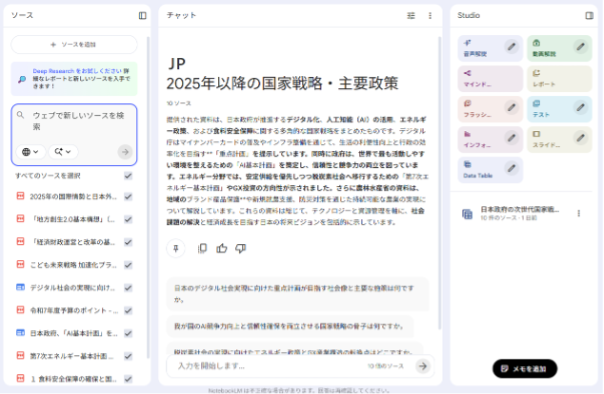Image resolution: width=604 pixels, height=394 pixels.
Task: Open the research mode dropdown in search box
Action: coord(63,152)
